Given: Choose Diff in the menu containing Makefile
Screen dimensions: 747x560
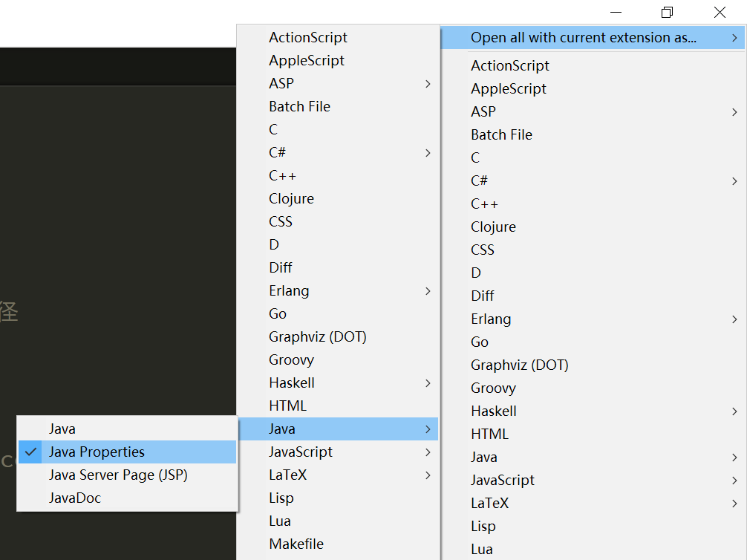Looking at the screenshot, I should point(338,268).
